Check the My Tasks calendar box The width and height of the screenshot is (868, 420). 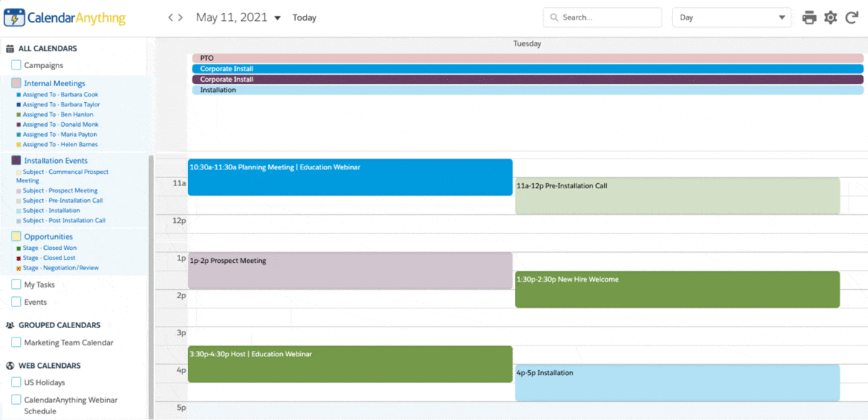pos(16,285)
